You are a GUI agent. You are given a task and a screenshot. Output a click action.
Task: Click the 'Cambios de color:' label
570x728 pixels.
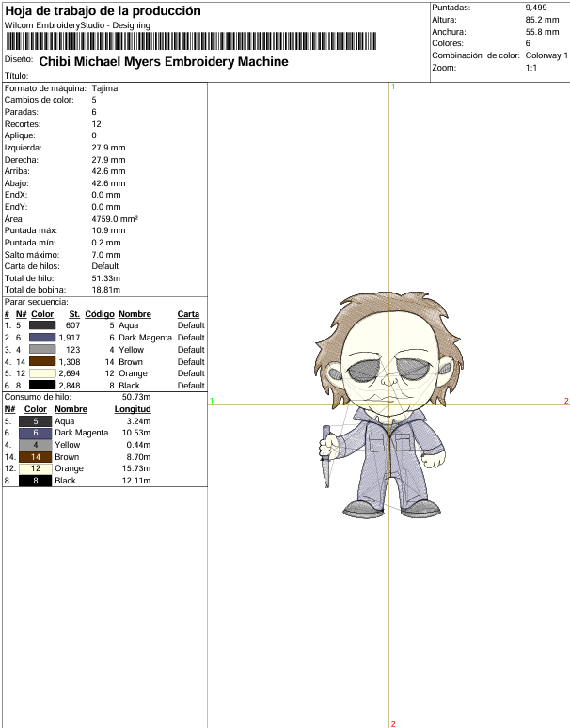[x=39, y=100]
